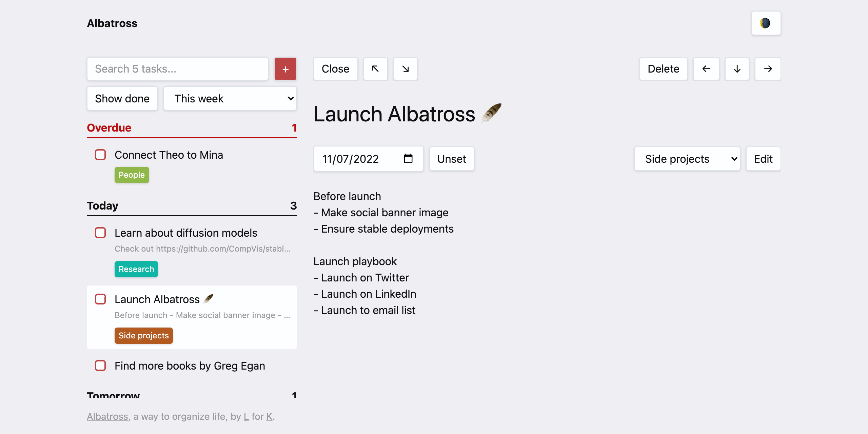Go to previous task with left arrow icon
The height and width of the screenshot is (434, 868).
point(706,69)
